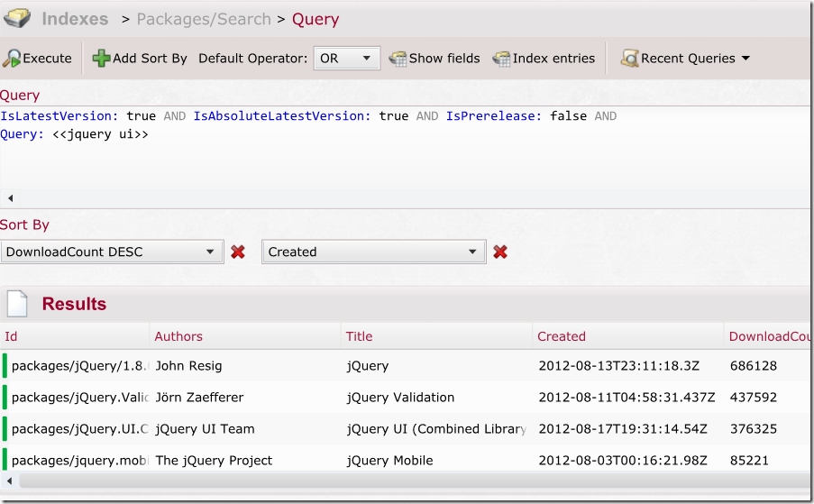Screen dimensions: 814x504
Task: Click query editor left scroll arrow
Action: click(x=10, y=197)
